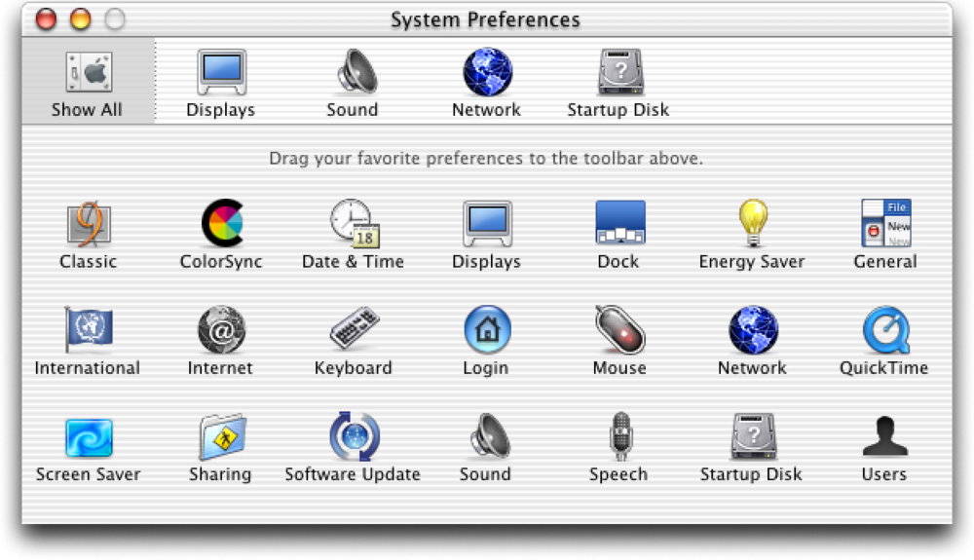Image resolution: width=974 pixels, height=560 pixels.
Task: Open the Classic preference pane
Action: 89,236
